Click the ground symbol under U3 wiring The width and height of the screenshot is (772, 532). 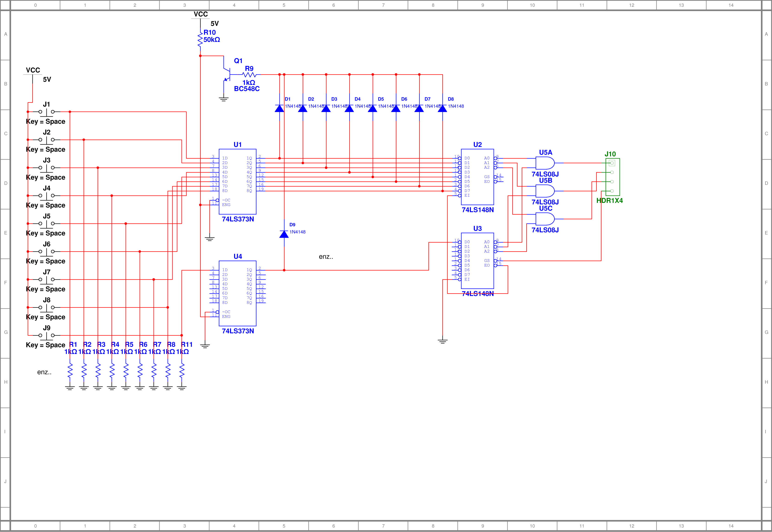click(442, 341)
